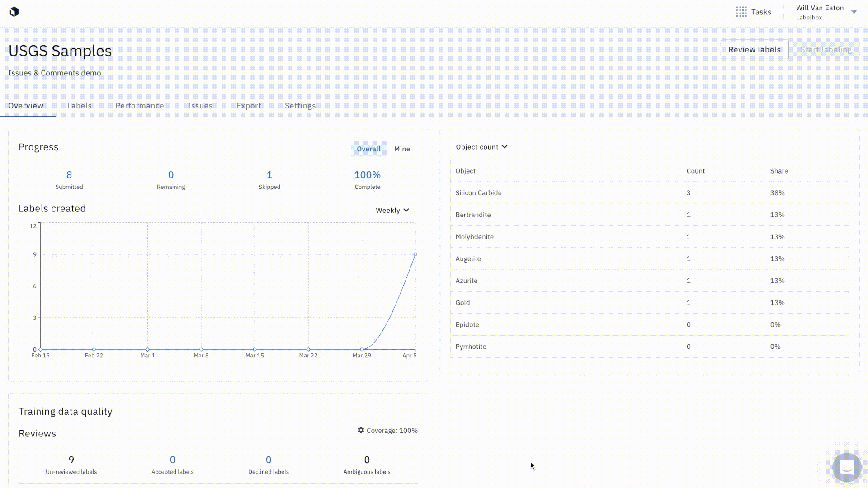Select the Augelite object row
The image size is (868, 488).
pyautogui.click(x=650, y=259)
